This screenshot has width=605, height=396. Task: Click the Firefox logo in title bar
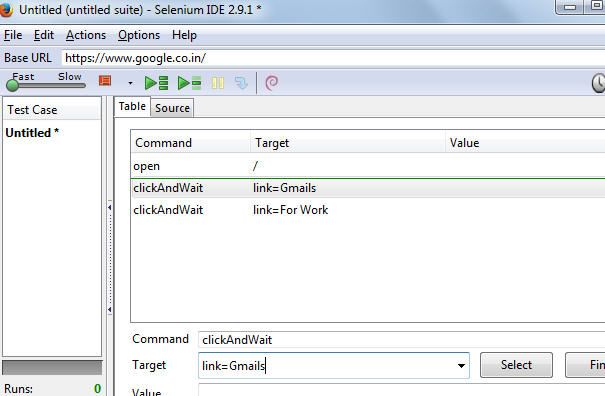[6, 10]
